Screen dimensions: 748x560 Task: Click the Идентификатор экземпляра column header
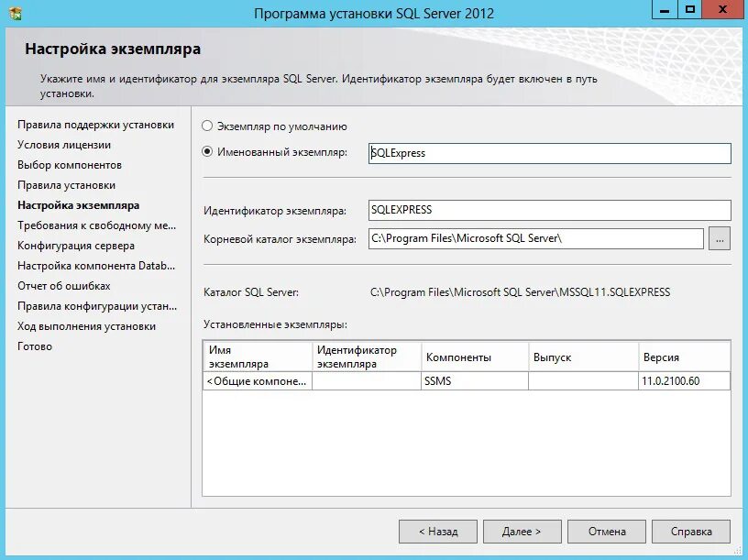coord(367,357)
